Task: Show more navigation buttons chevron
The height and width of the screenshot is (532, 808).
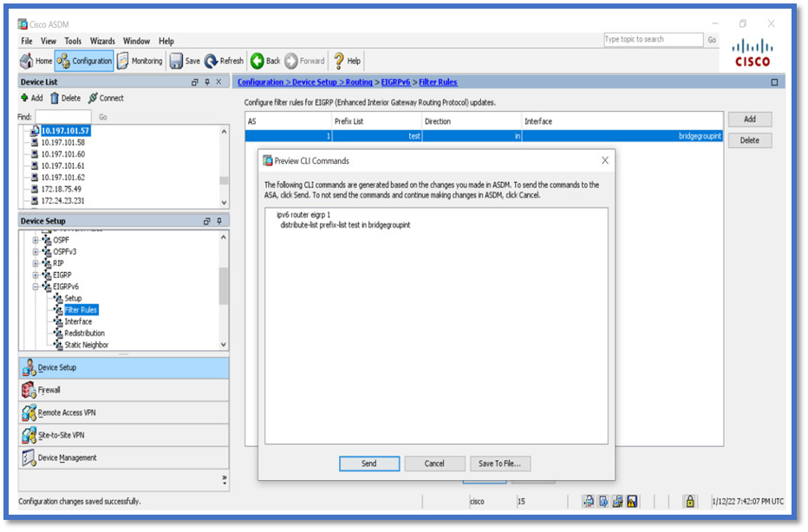Action: [x=225, y=479]
